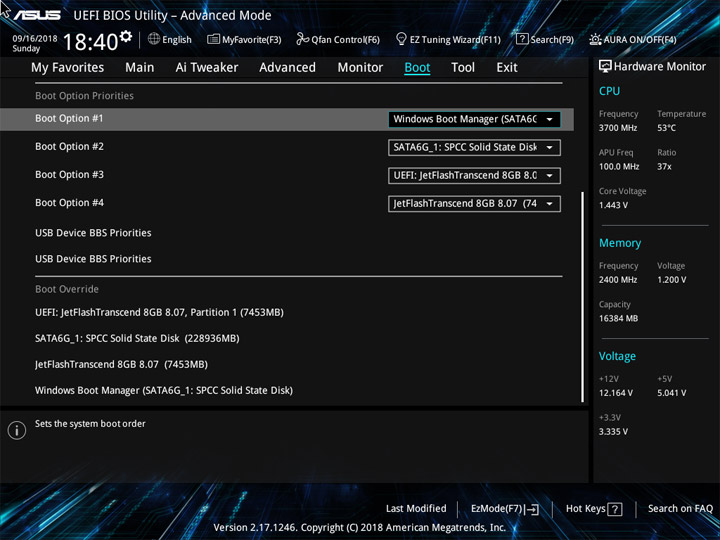
Task: Go to the Exit tab
Action: (x=507, y=68)
